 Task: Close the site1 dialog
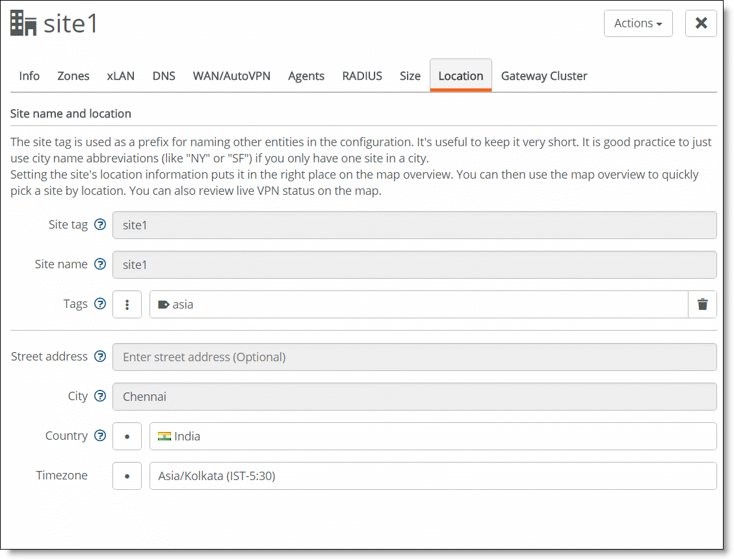point(701,23)
